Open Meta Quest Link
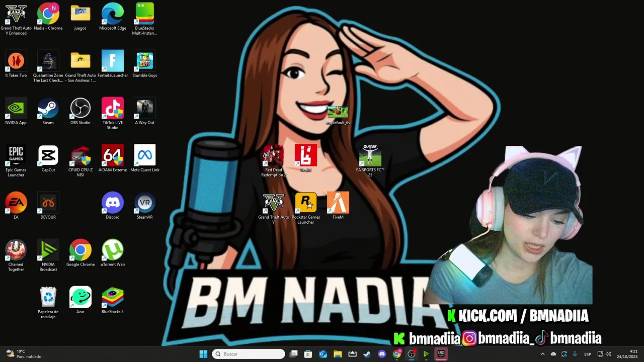Image resolution: width=644 pixels, height=362 pixels. [145, 159]
